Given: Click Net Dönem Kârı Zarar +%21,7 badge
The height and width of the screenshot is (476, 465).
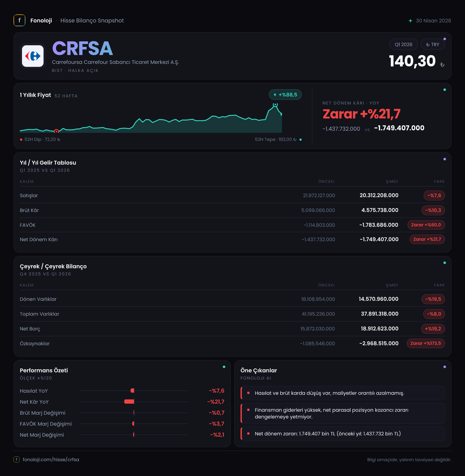Looking at the screenshot, I should click(427, 239).
